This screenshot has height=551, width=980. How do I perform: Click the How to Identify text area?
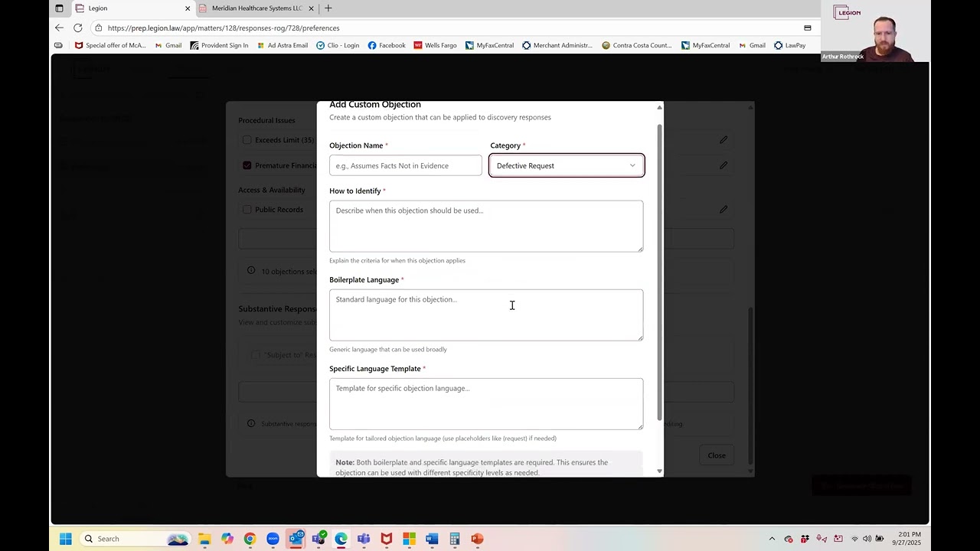tap(486, 226)
